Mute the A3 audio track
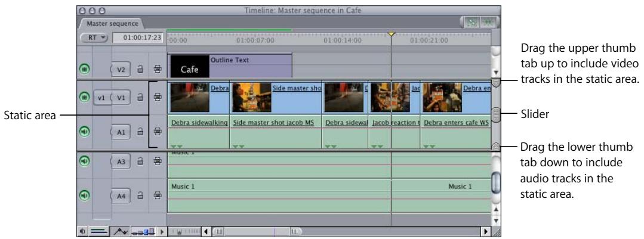The image size is (644, 239). 84,161
